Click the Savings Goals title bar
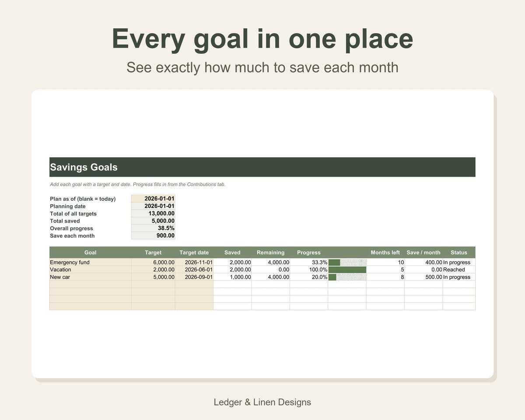 click(262, 167)
